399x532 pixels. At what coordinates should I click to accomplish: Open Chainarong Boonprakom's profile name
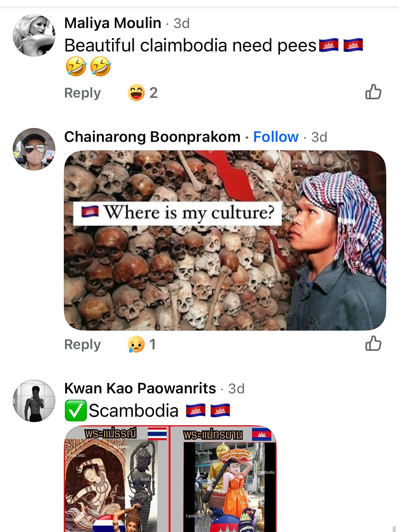pyautogui.click(x=152, y=137)
